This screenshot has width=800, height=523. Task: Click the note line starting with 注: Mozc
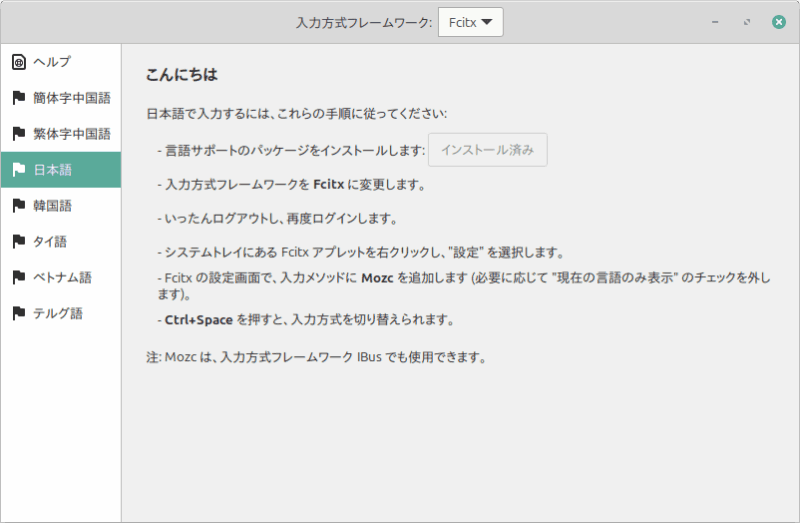(316, 357)
